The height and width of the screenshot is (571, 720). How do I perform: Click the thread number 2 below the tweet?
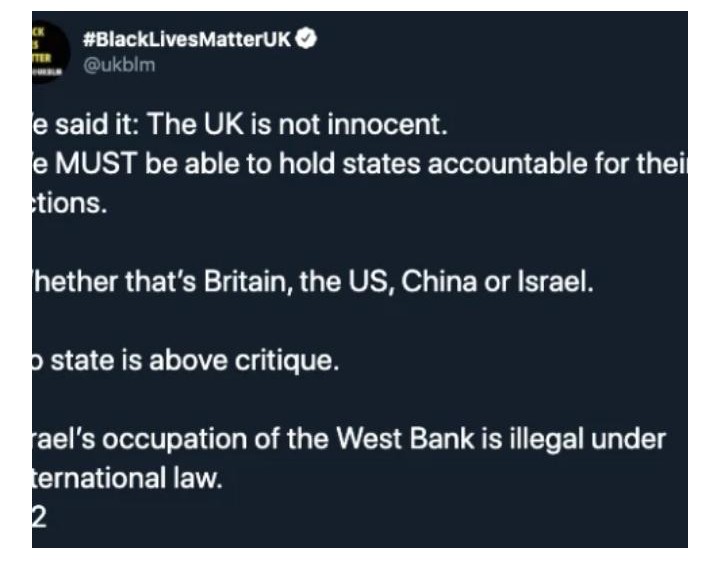(39, 518)
